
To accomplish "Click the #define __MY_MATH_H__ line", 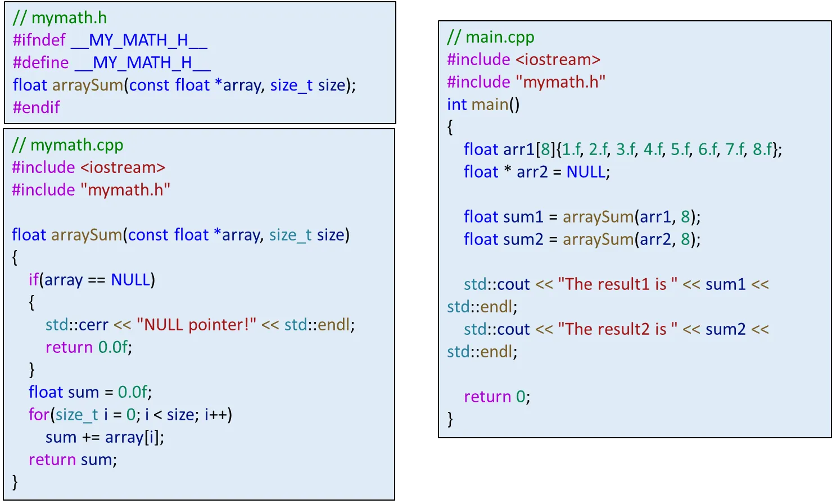I will (111, 63).
